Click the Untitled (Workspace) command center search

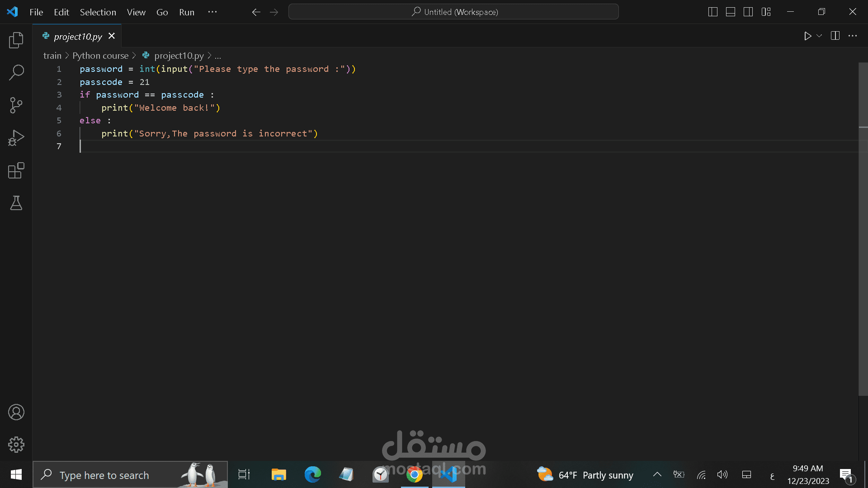[x=453, y=12]
